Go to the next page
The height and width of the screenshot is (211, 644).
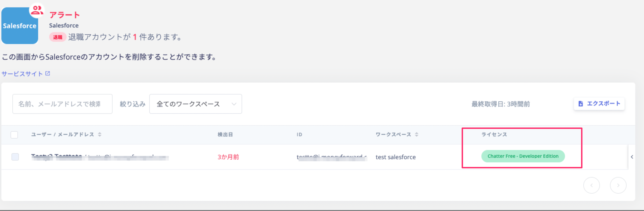(x=618, y=185)
